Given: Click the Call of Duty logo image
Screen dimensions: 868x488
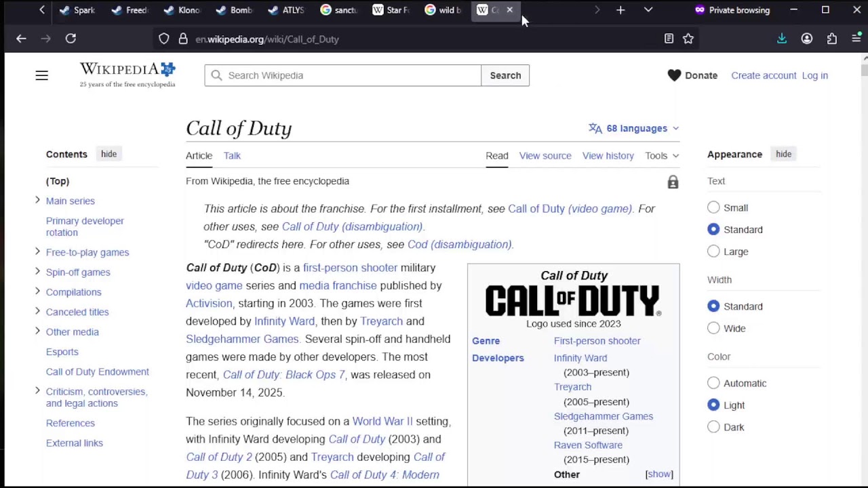Looking at the screenshot, I should click(573, 301).
